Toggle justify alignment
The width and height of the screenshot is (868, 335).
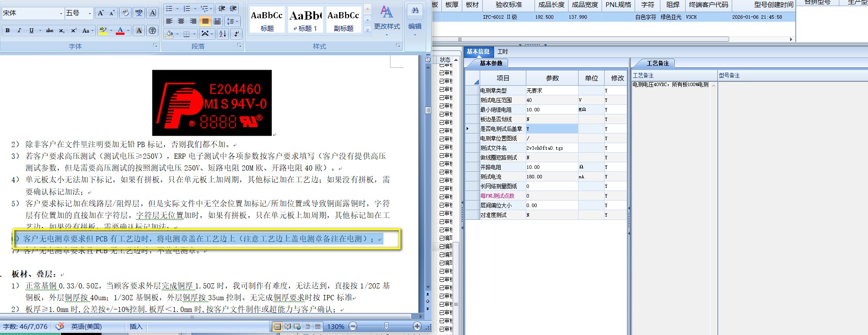pos(205,21)
